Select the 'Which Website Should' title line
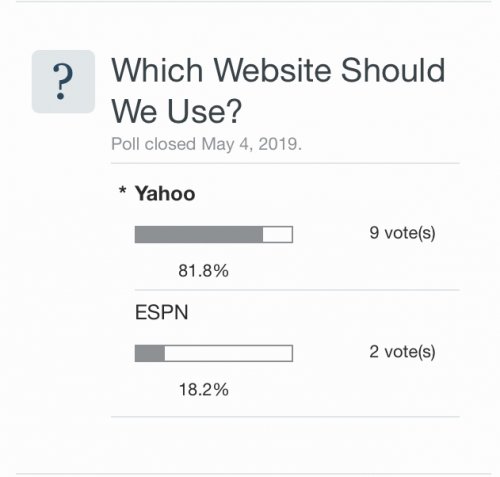Image resolution: width=500 pixels, height=477 pixels. click(278, 70)
